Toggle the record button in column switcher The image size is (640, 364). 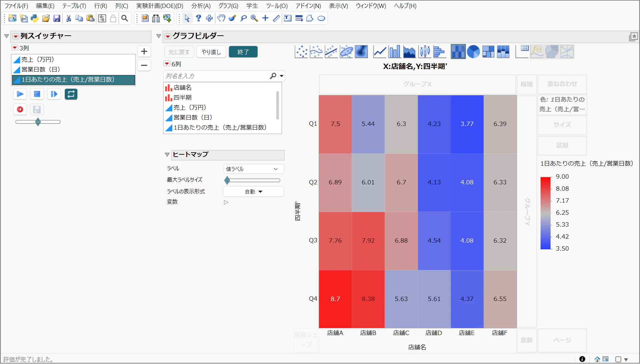click(20, 109)
